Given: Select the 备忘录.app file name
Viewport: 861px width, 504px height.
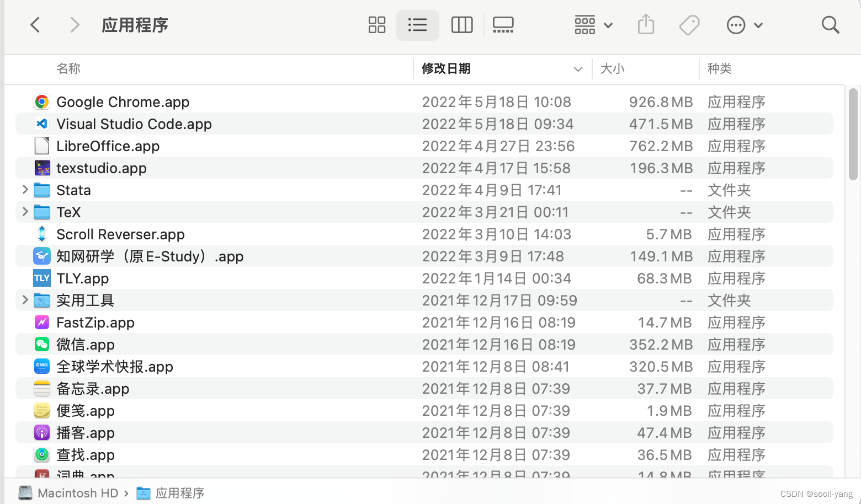Looking at the screenshot, I should [93, 389].
